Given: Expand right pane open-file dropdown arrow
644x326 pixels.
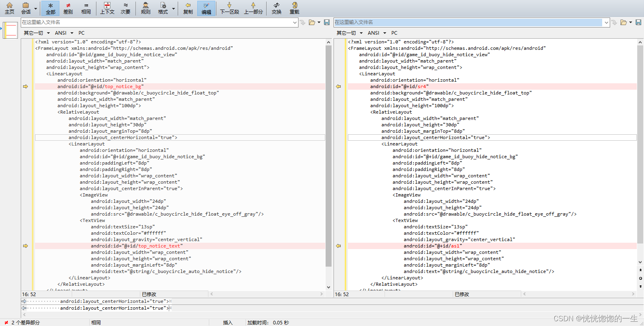Looking at the screenshot, I should coord(630,22).
